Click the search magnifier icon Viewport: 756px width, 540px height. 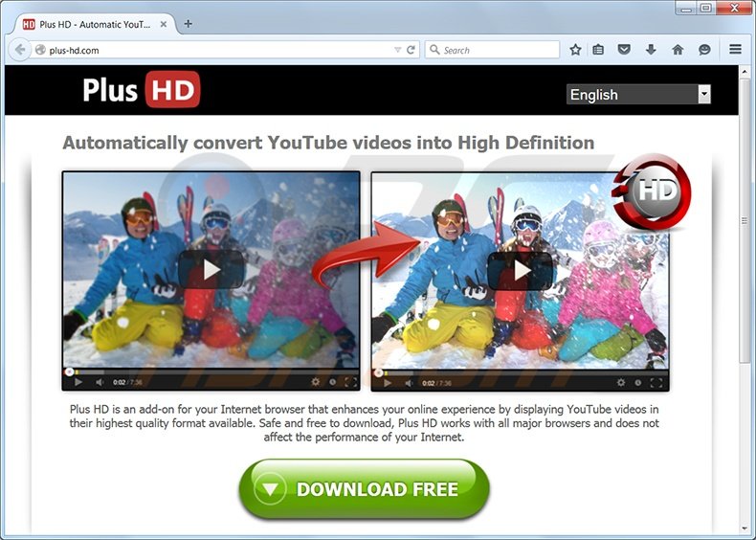coord(434,50)
